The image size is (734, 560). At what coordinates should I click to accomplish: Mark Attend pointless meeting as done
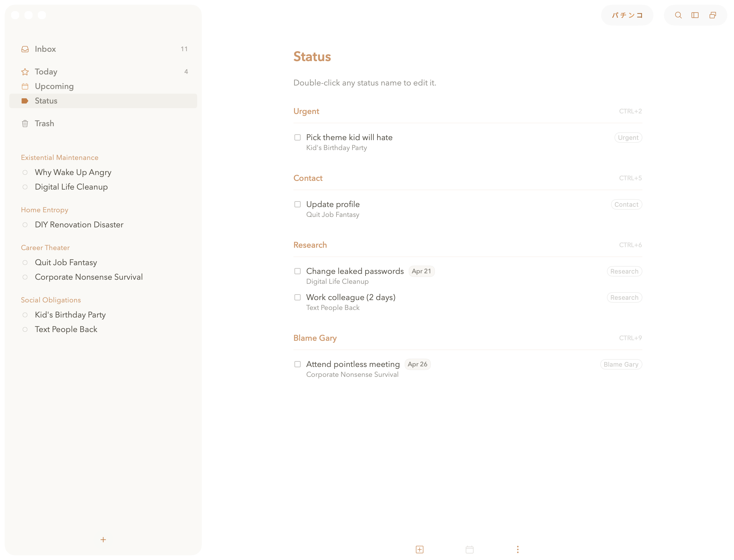point(297,364)
